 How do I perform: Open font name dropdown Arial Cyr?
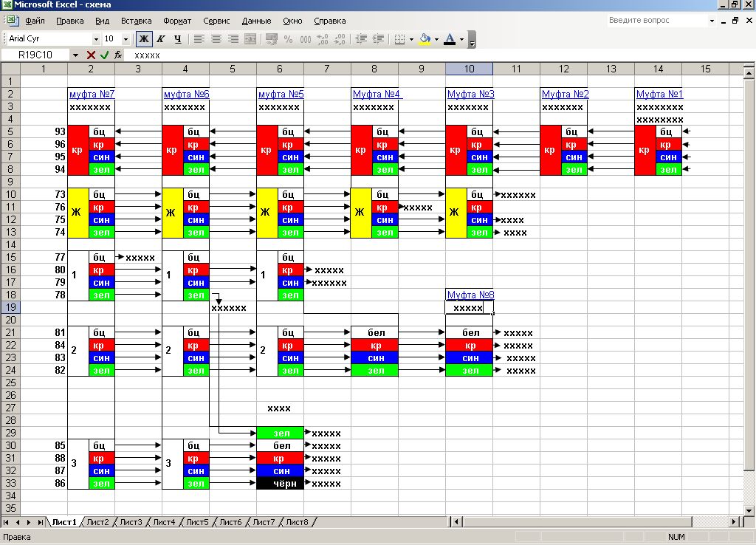click(x=96, y=39)
